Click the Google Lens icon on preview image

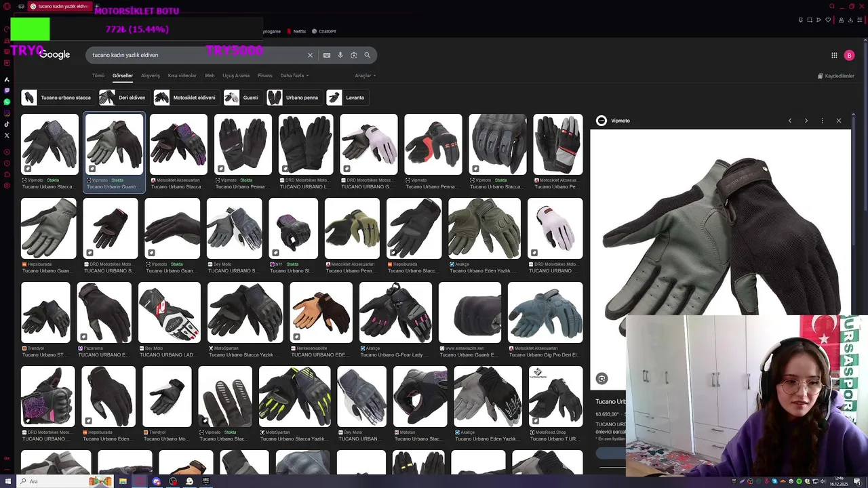[x=601, y=378]
